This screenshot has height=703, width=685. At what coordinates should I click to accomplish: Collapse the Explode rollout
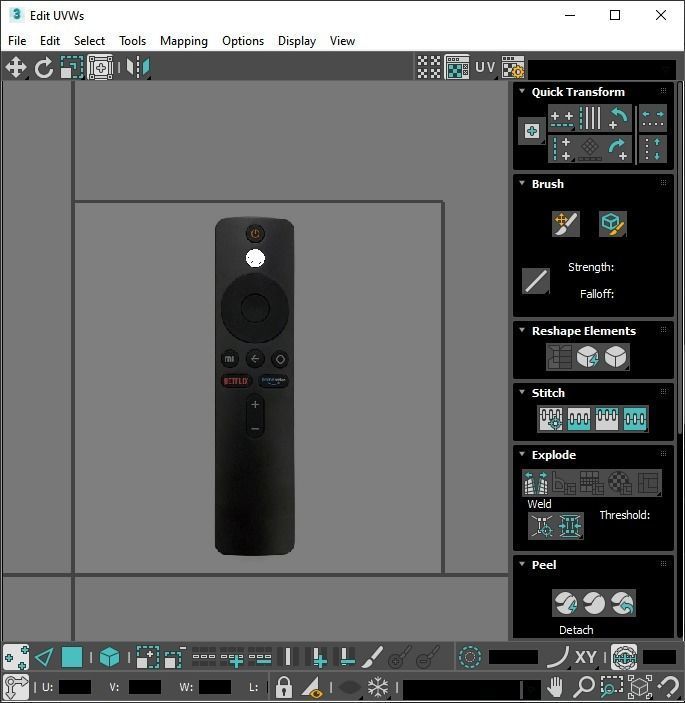pos(522,454)
